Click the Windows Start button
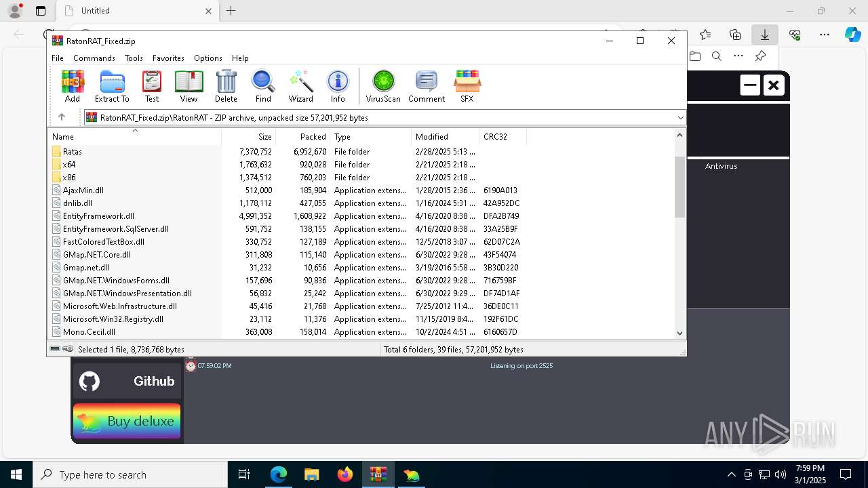 click(x=16, y=474)
